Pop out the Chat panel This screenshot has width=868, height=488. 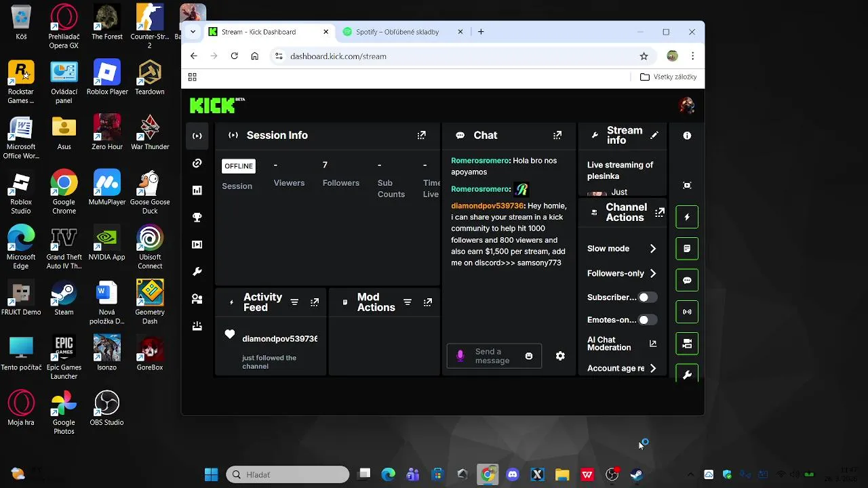(x=557, y=136)
